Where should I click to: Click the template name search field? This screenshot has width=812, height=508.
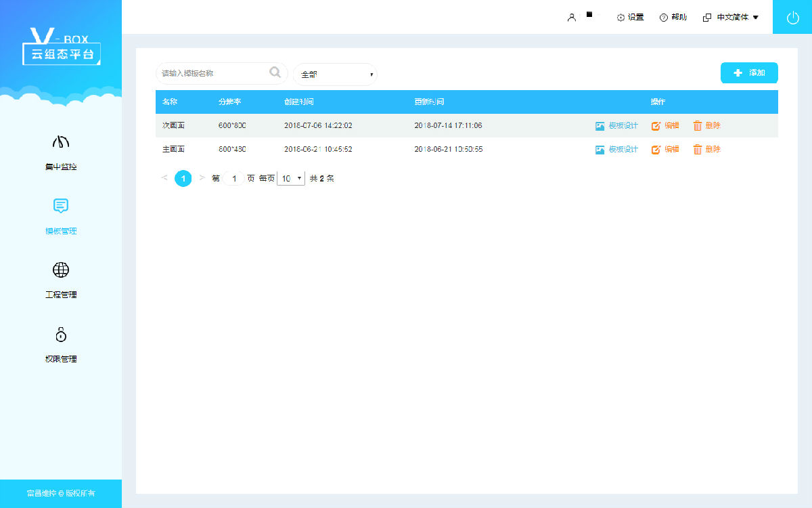point(213,73)
